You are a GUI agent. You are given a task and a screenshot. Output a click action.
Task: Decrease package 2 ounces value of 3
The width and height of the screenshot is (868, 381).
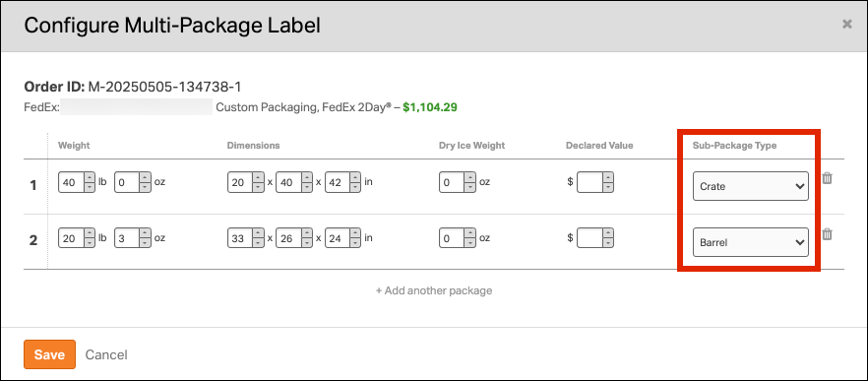pyautogui.click(x=145, y=243)
